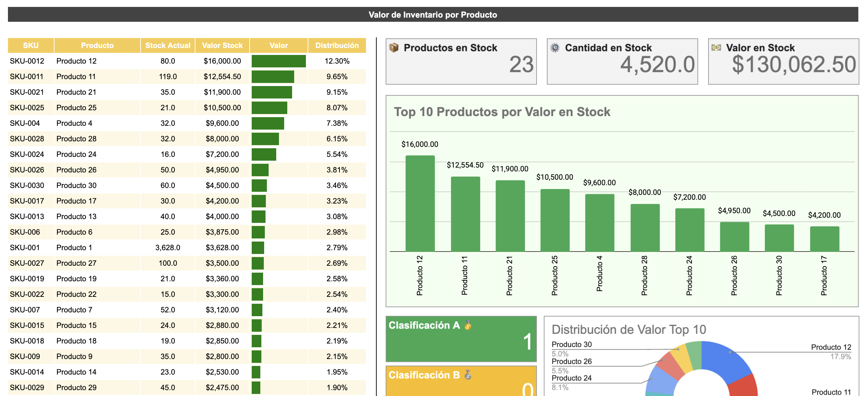The image size is (868, 396).
Task: Select the Valor column header
Action: coord(279,45)
